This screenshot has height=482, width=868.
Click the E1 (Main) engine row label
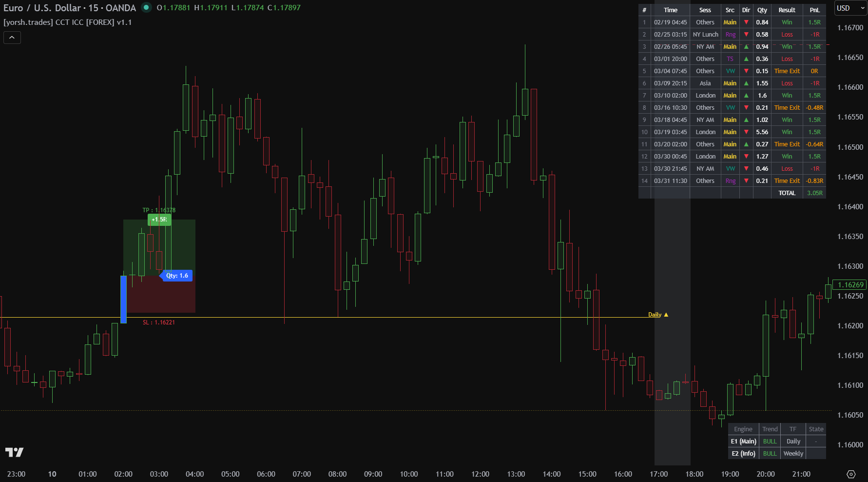click(743, 442)
